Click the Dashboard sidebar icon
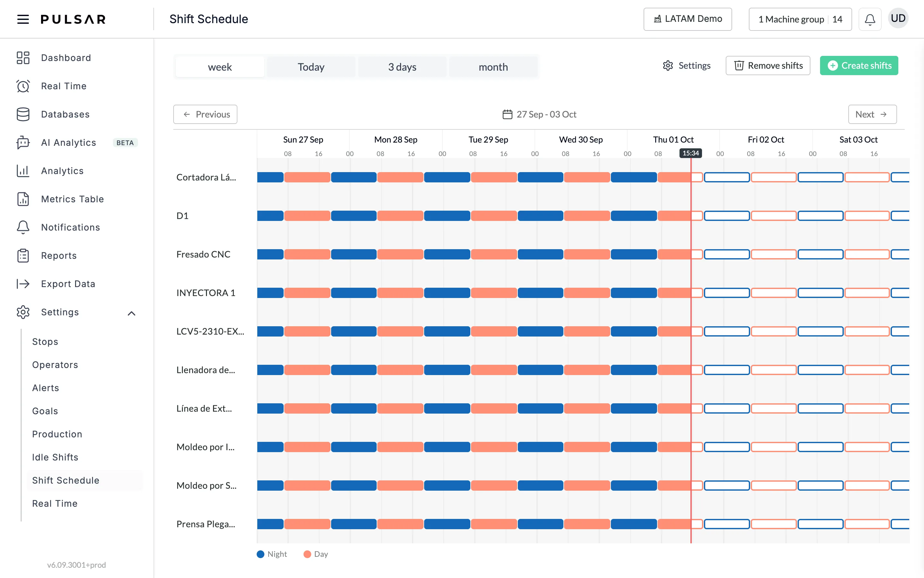Viewport: 924px width, 578px height. [23, 58]
